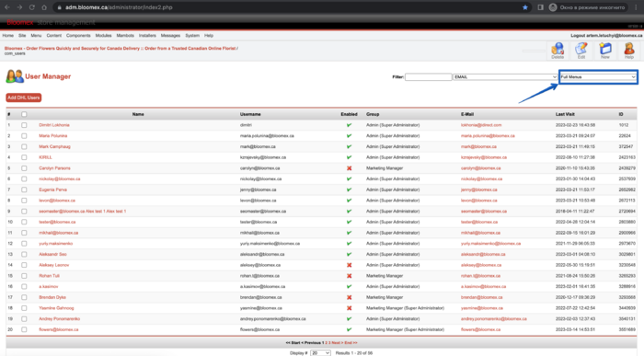The image size is (644, 356).
Task: Click the Edit toolbar icon
Action: [581, 50]
